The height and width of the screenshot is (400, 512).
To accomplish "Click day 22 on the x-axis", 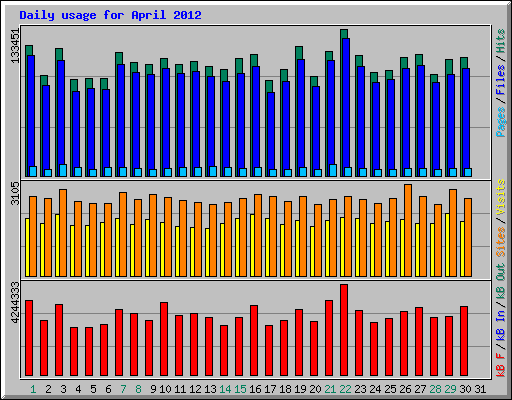I will pos(345,389).
